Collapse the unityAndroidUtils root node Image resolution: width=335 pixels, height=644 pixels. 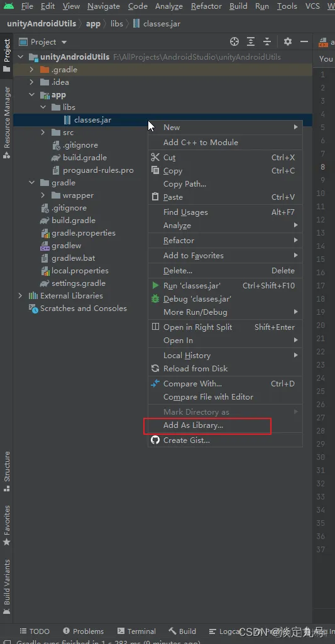21,57
